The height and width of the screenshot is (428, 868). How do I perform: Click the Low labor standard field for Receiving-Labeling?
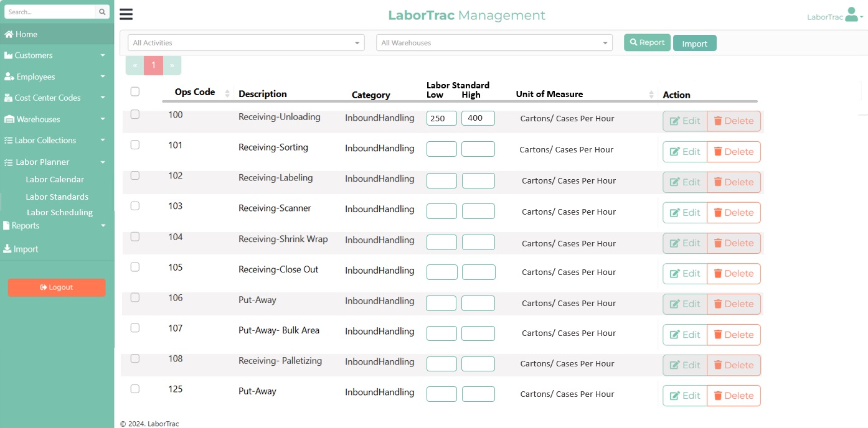click(441, 181)
